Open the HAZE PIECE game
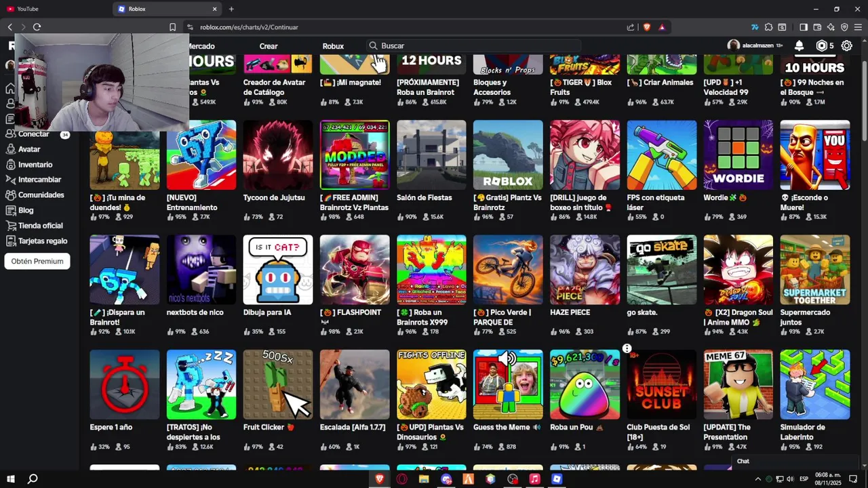The width and height of the screenshot is (868, 488). pyautogui.click(x=585, y=270)
